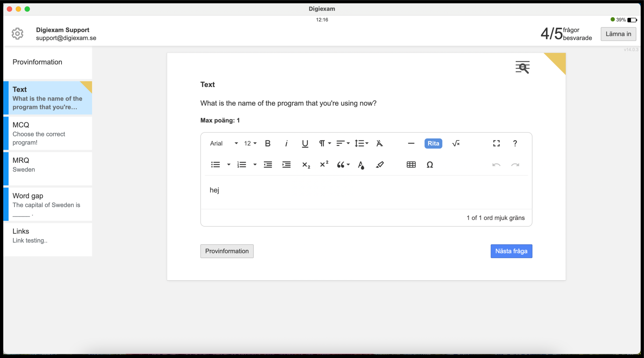Click support@digiexam.se email text

coord(66,38)
